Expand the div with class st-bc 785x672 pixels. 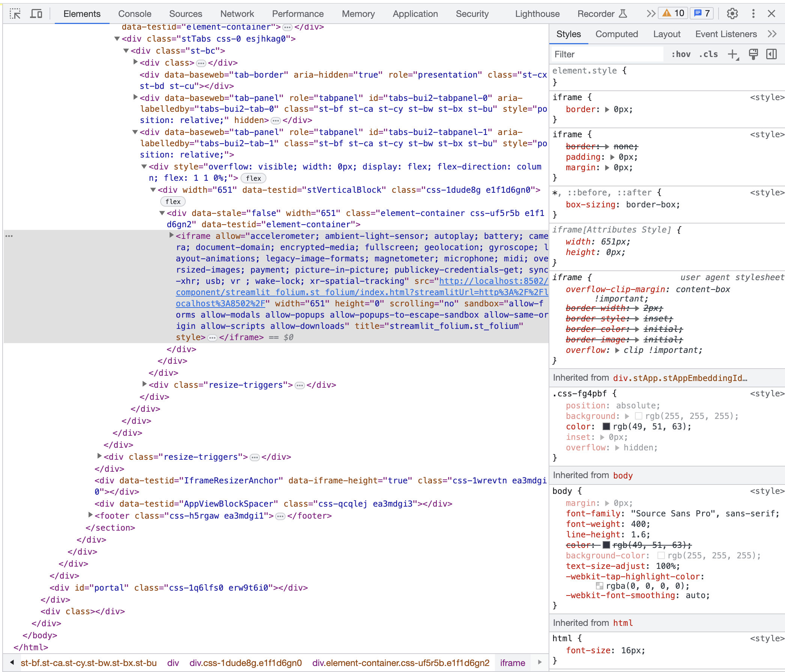(x=126, y=50)
